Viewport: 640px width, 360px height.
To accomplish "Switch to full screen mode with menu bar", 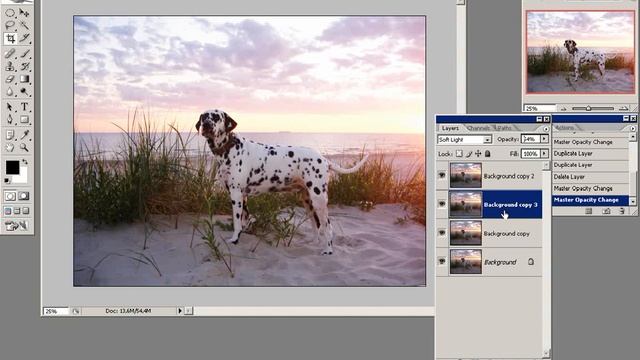I will click(17, 211).
